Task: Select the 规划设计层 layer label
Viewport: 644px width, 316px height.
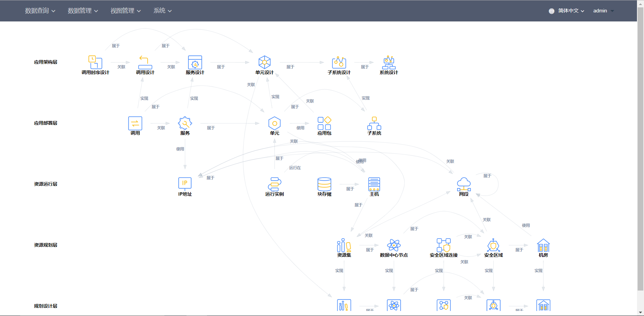Action: pyautogui.click(x=46, y=306)
